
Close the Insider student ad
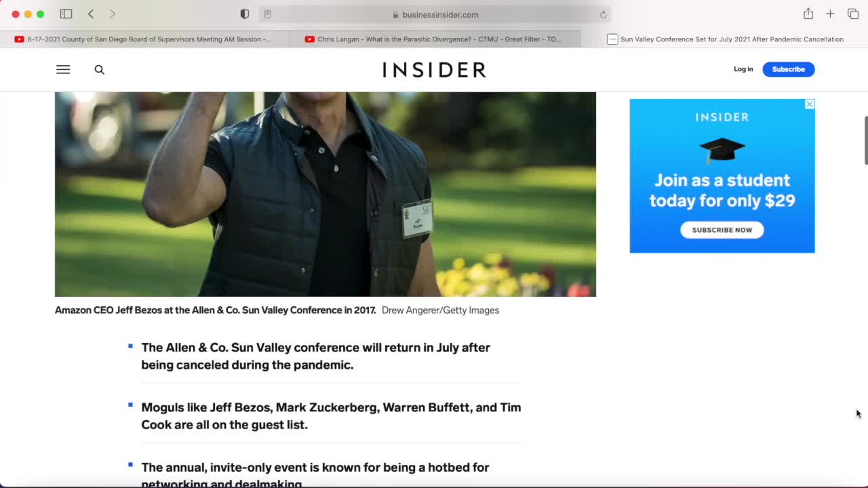810,104
